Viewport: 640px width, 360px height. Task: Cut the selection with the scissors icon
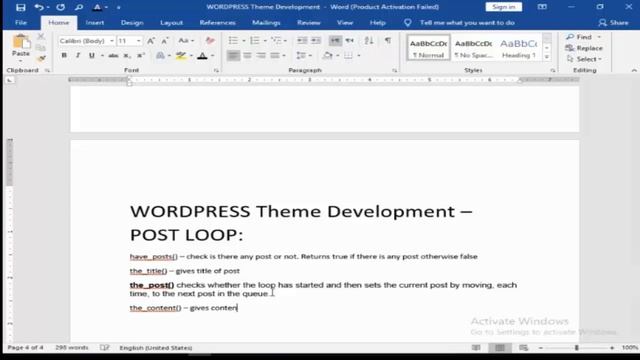pyautogui.click(x=41, y=37)
